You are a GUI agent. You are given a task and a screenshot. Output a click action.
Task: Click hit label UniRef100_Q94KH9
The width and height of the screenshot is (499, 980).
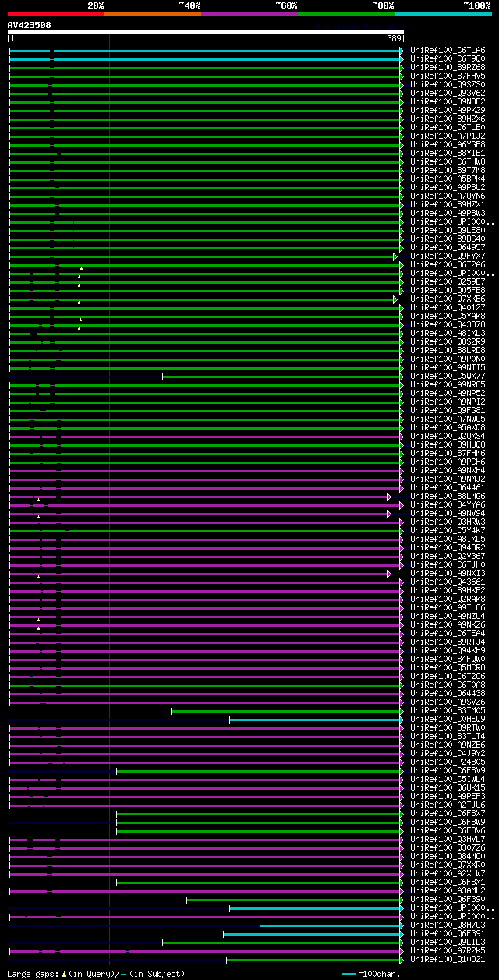pos(448,650)
